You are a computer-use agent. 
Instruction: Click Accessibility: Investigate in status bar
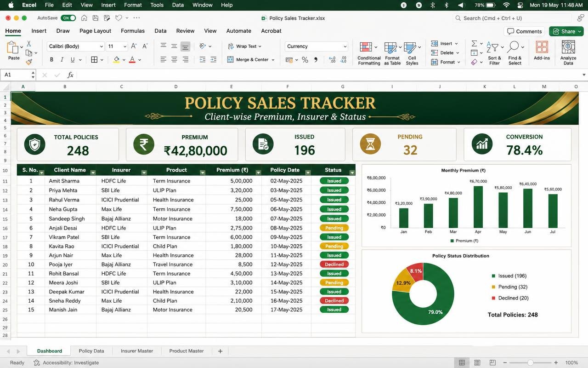pyautogui.click(x=66, y=362)
